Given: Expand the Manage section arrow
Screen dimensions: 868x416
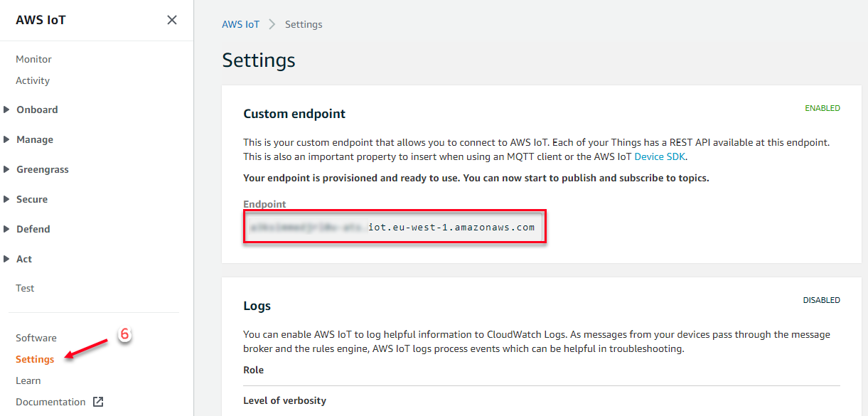Looking at the screenshot, I should click(6, 139).
